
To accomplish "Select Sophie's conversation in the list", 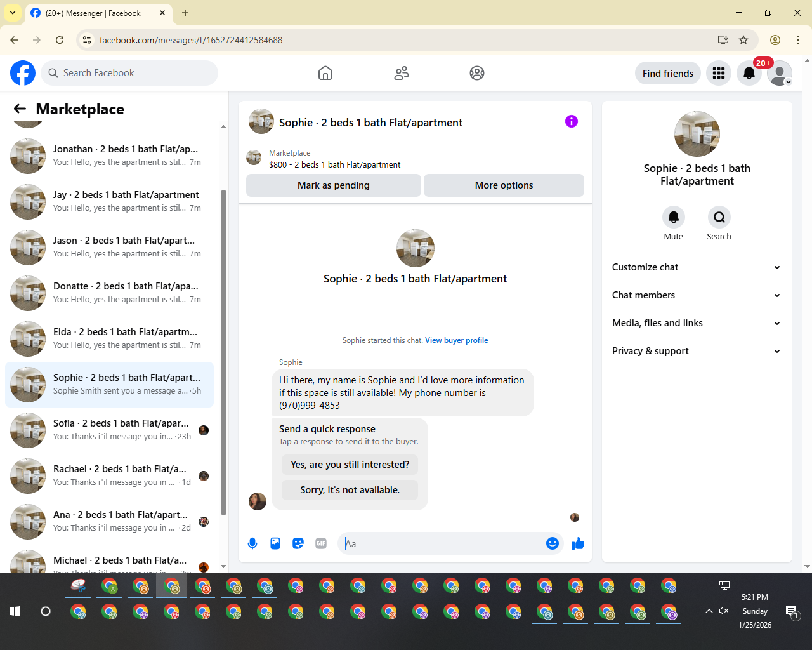I will coord(109,385).
